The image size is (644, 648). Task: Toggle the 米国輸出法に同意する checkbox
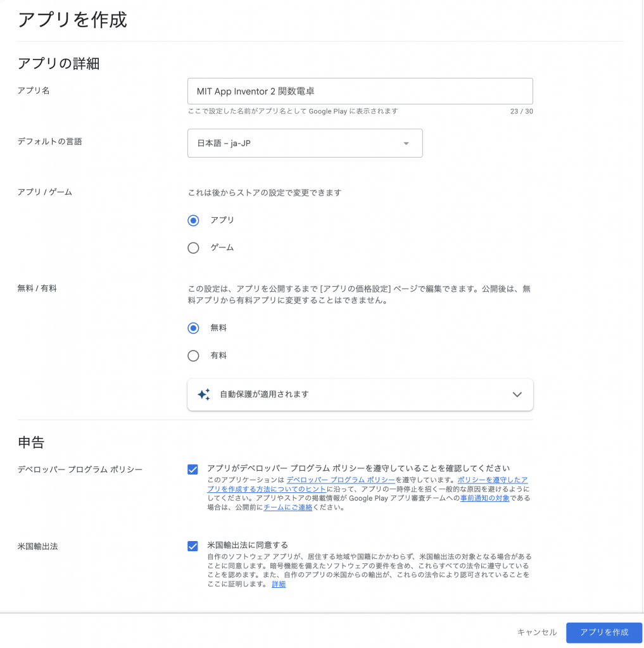[193, 546]
